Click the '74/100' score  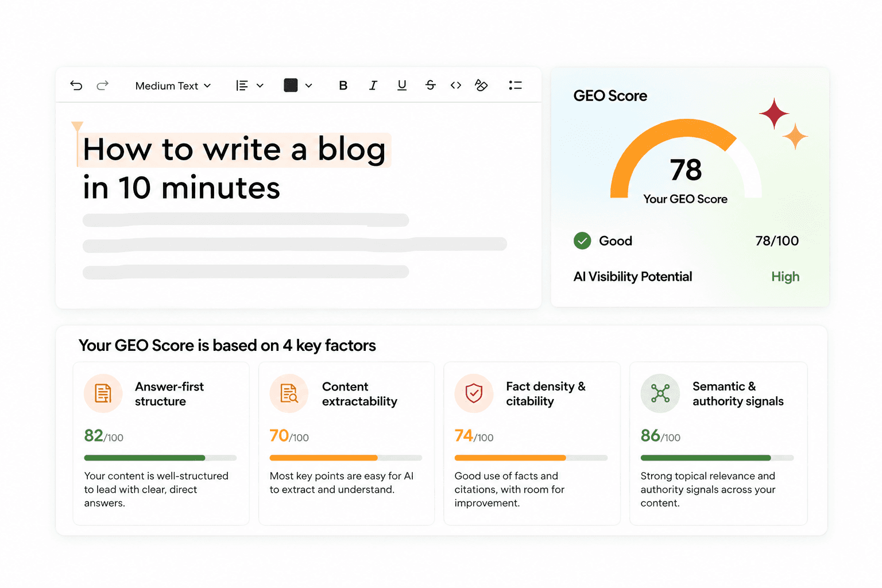474,436
